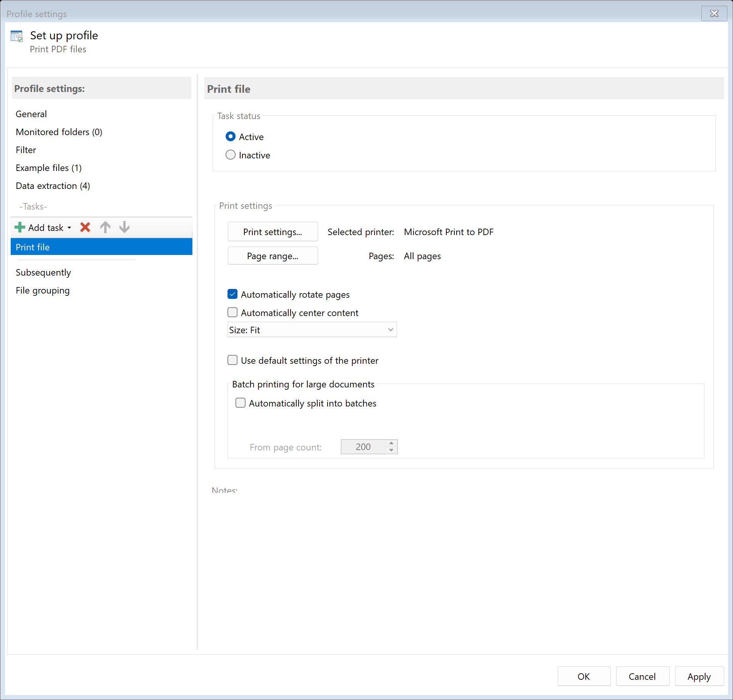Click the From page count input field
Screen dimensions: 733x700
point(363,447)
